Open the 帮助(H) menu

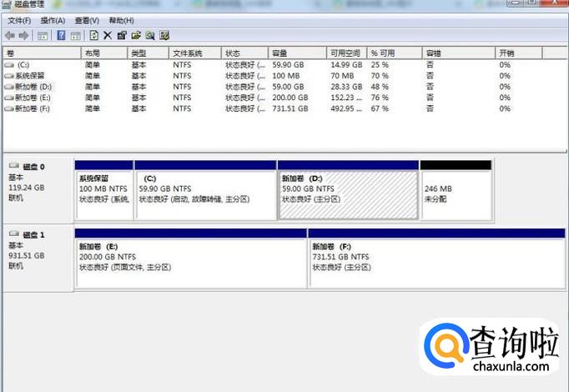pyautogui.click(x=121, y=21)
